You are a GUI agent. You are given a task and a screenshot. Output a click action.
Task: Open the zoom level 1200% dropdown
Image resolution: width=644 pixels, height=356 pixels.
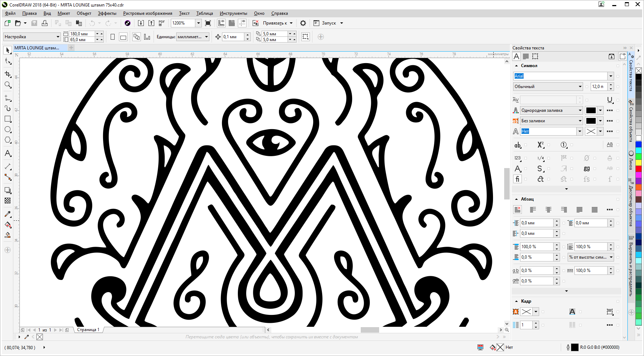point(198,23)
